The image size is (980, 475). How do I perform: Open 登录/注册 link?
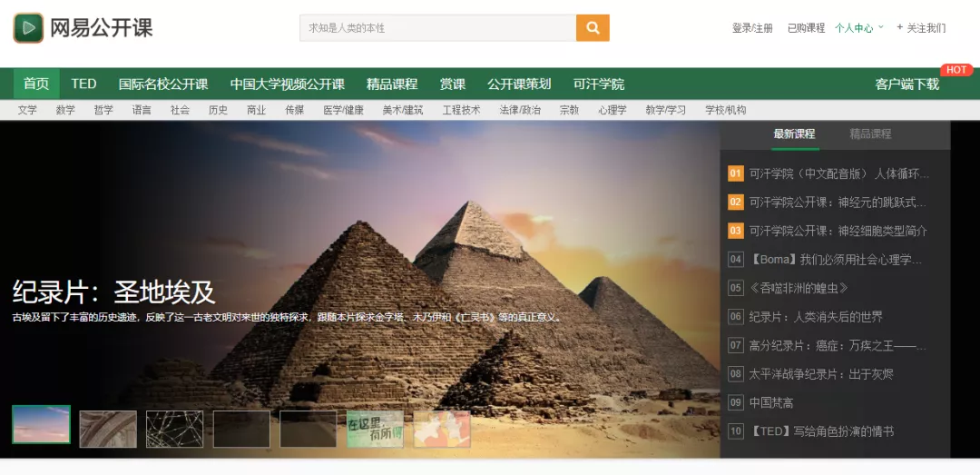coord(752,28)
